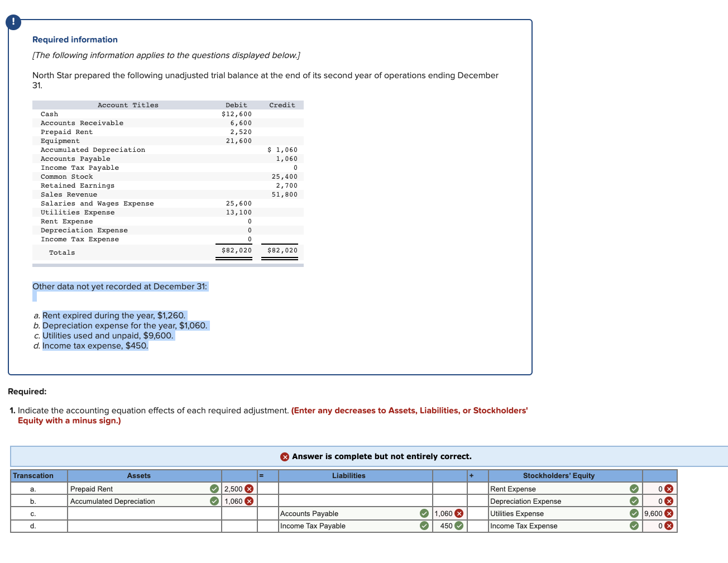This screenshot has width=728, height=563.
Task: Click green check next to Accumulated Depreciation
Action: click(x=214, y=501)
